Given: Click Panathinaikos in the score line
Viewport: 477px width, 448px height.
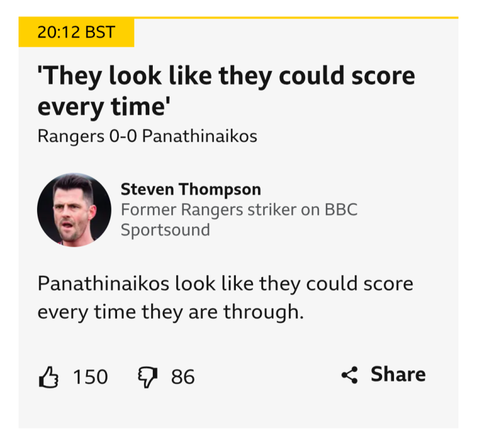Looking at the screenshot, I should click(x=199, y=136).
